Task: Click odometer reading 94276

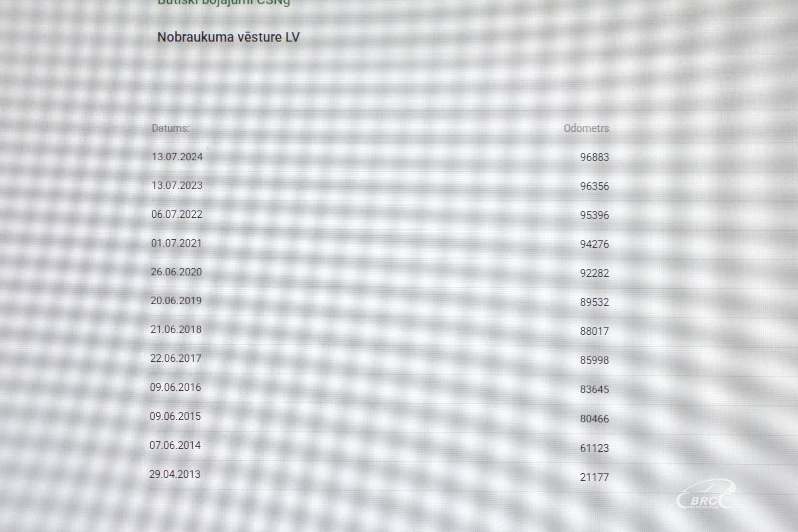Action: (x=595, y=244)
